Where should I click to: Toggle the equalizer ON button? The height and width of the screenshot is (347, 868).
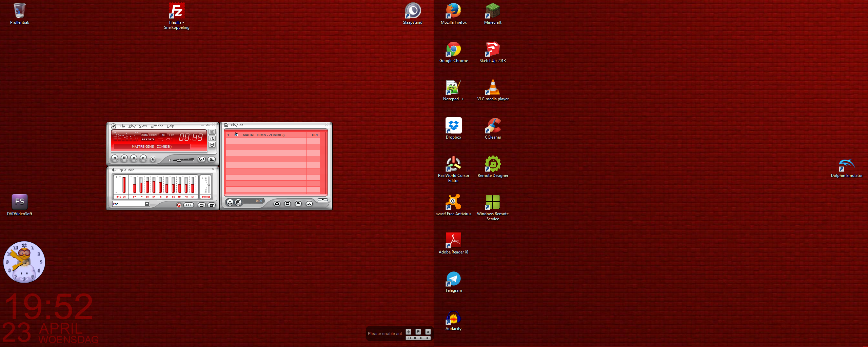click(x=189, y=205)
